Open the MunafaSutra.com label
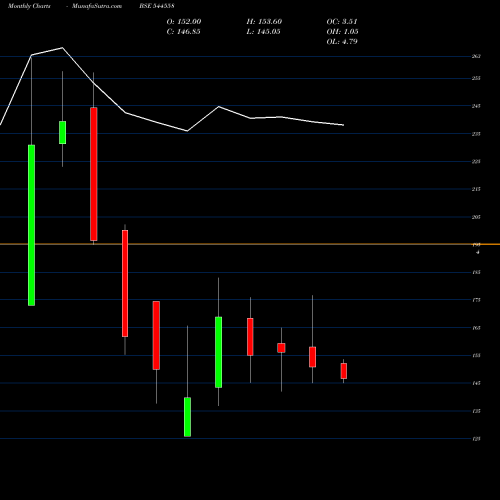Viewport: 500px width, 500px height. click(97, 6)
